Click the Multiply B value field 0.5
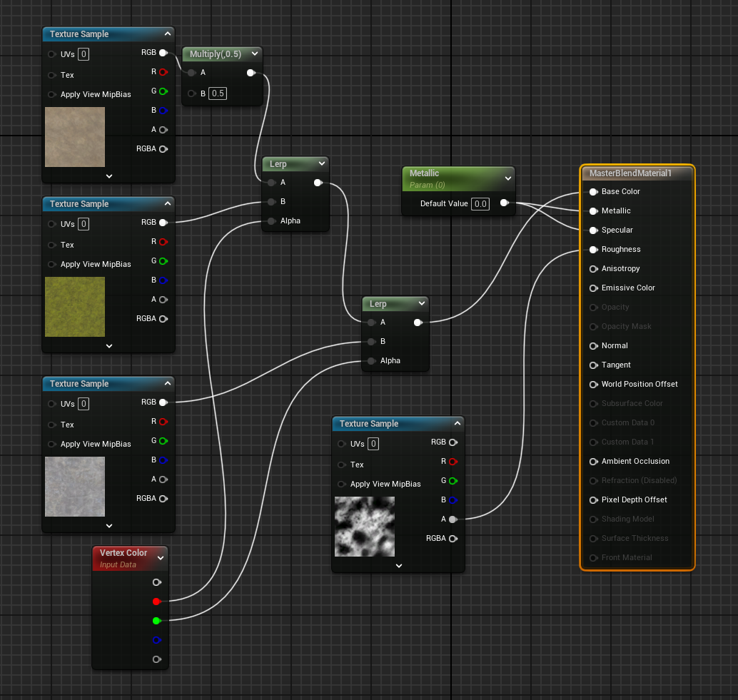 (218, 94)
